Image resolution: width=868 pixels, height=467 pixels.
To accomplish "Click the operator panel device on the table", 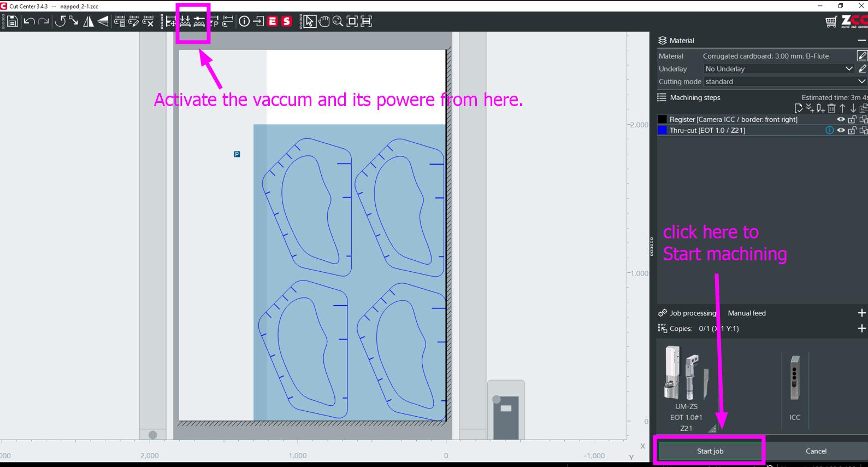I will click(506, 410).
